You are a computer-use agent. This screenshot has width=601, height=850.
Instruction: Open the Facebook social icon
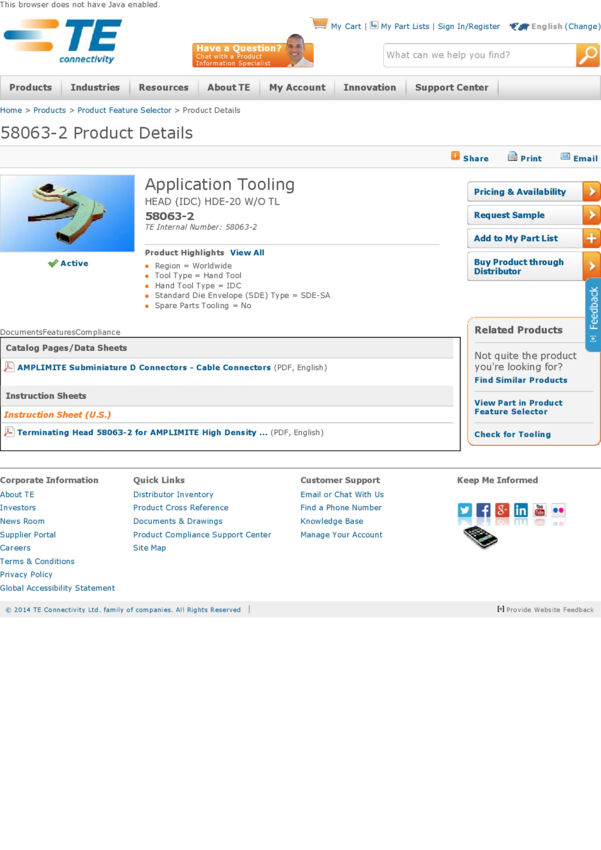pos(483,510)
